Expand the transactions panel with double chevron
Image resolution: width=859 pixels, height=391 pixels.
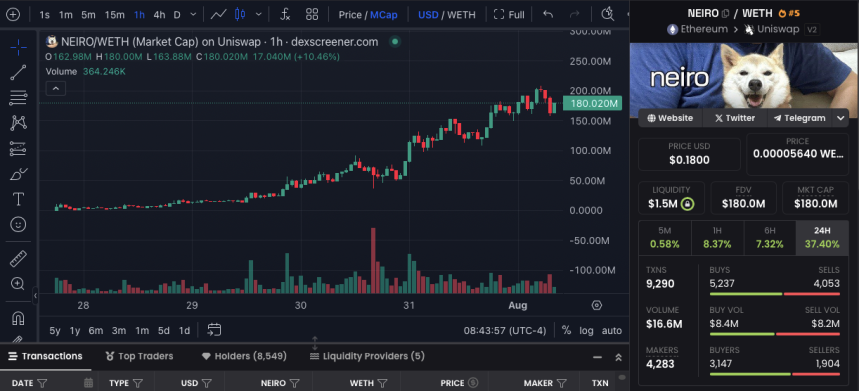click(619, 357)
